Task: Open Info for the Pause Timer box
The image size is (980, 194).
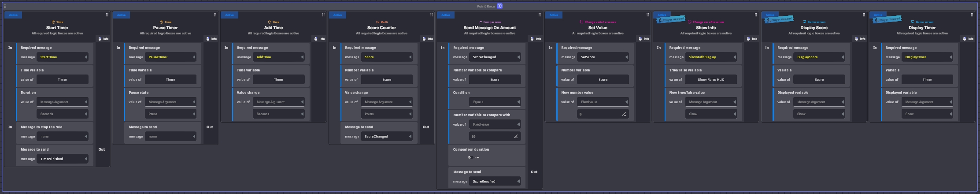Action: pos(211,39)
